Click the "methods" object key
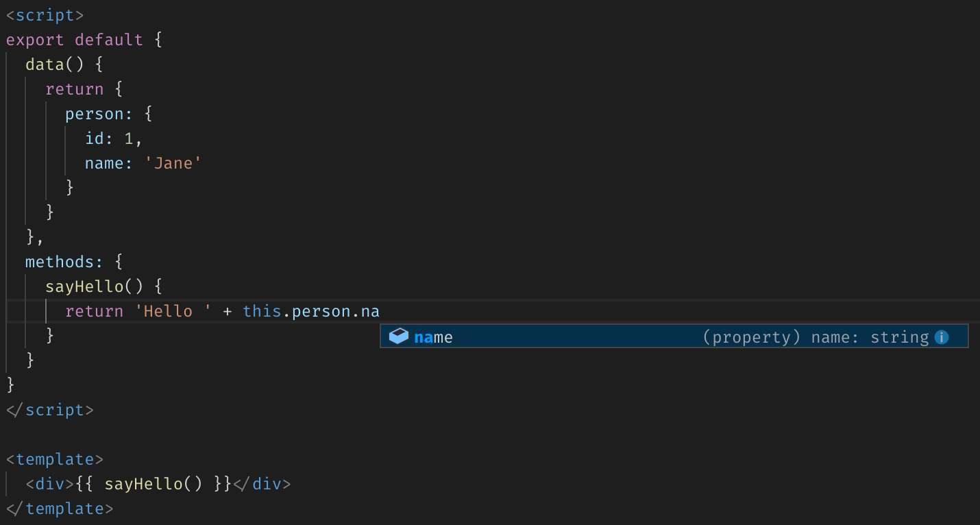 (59, 262)
